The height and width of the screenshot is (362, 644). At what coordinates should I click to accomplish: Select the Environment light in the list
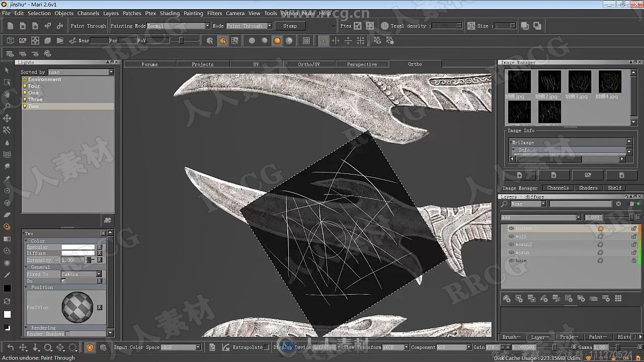point(44,79)
